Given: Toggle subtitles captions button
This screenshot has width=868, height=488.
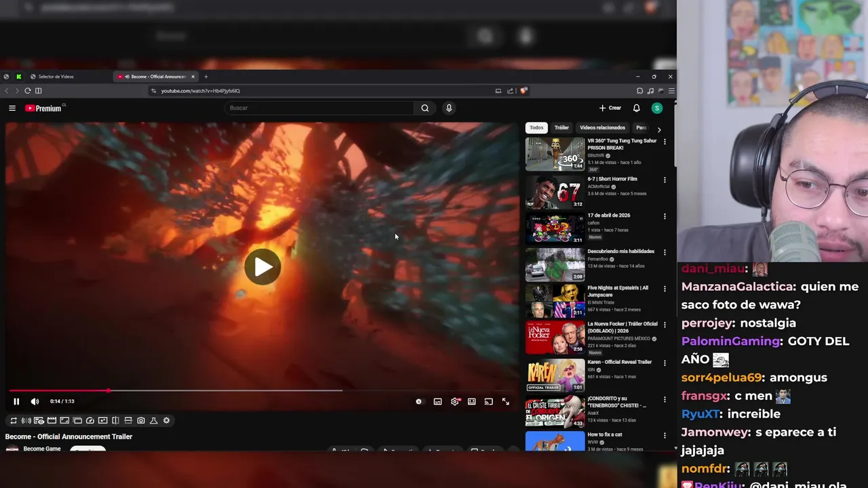Looking at the screenshot, I should tap(437, 401).
